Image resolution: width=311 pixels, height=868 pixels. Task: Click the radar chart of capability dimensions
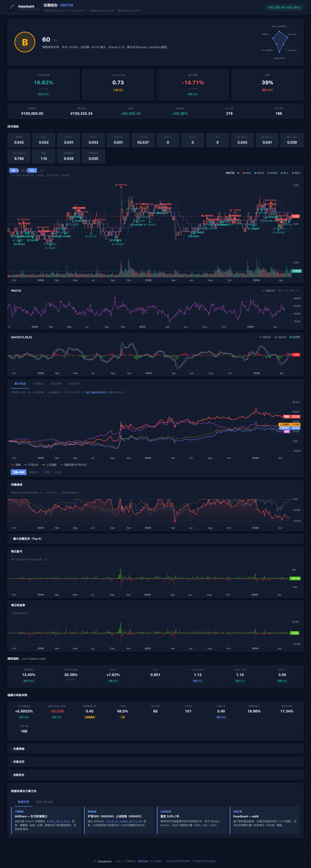pos(279,42)
